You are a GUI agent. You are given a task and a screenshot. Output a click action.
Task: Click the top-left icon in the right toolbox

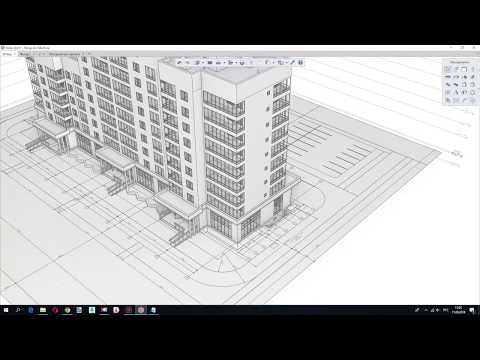coord(447,69)
